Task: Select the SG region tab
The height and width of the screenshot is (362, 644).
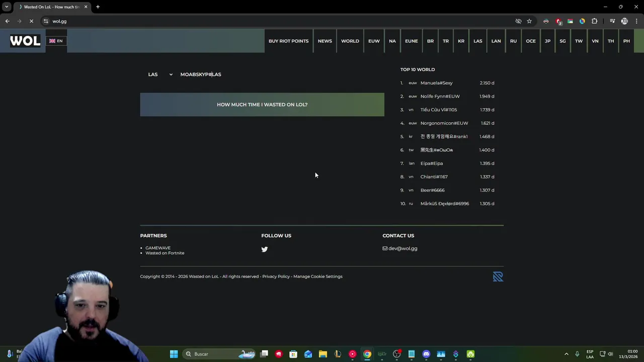Action: (562, 41)
